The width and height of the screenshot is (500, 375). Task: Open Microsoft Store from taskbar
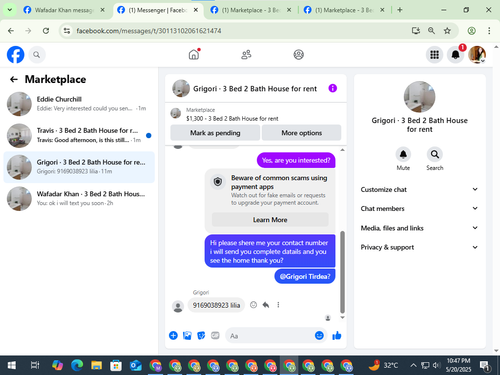116,365
